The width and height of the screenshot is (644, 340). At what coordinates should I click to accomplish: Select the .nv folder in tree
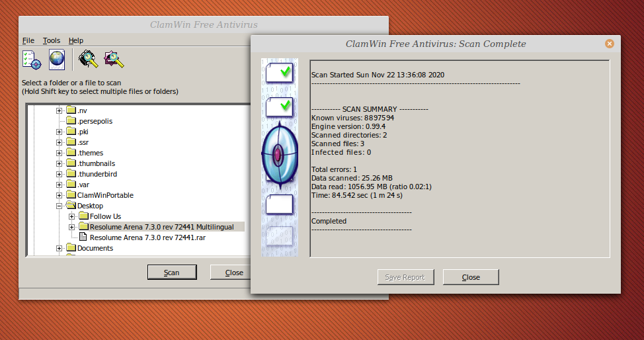[x=82, y=110]
